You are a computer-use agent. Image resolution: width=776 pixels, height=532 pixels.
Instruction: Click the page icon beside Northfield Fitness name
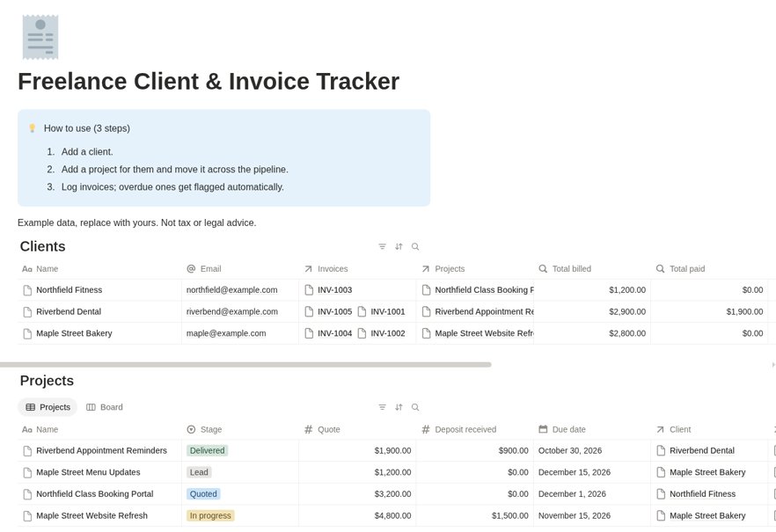[28, 290]
